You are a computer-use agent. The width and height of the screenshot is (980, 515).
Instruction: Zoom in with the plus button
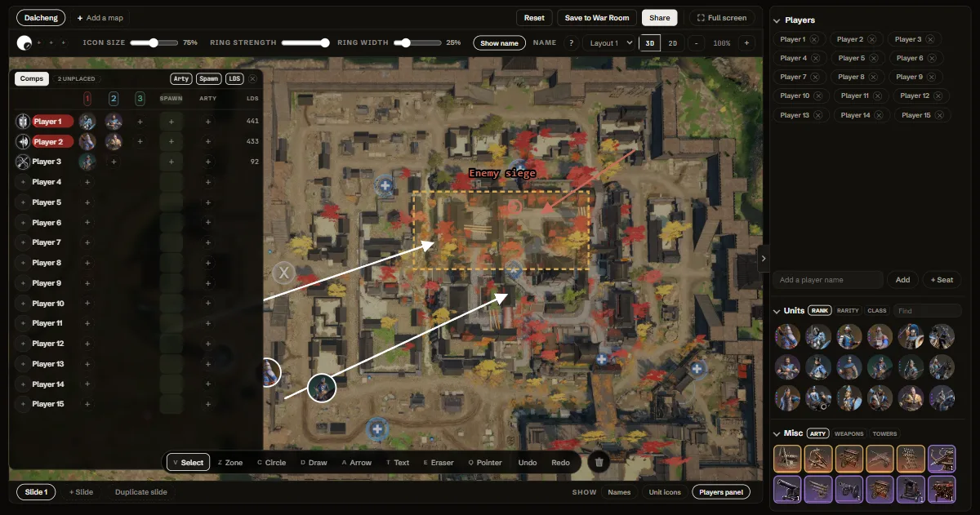coord(746,43)
